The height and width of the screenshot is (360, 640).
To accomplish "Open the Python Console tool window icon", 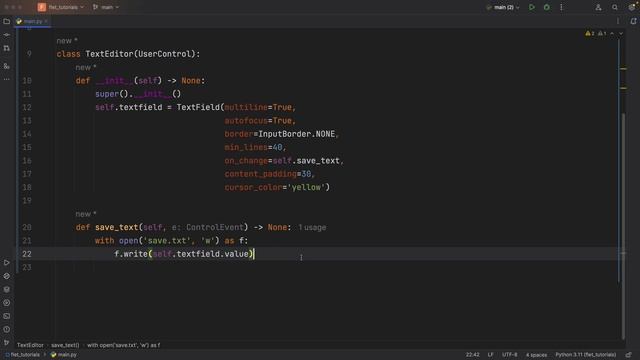I will coord(7,303).
